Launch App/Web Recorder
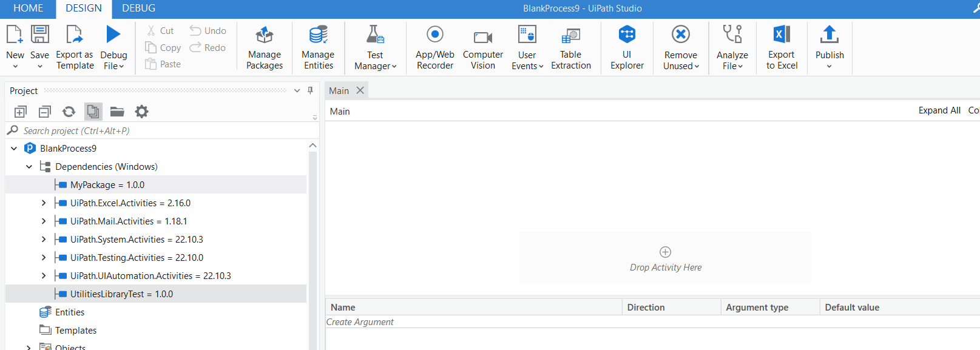Screen dimensions: 980x350 click(435, 47)
